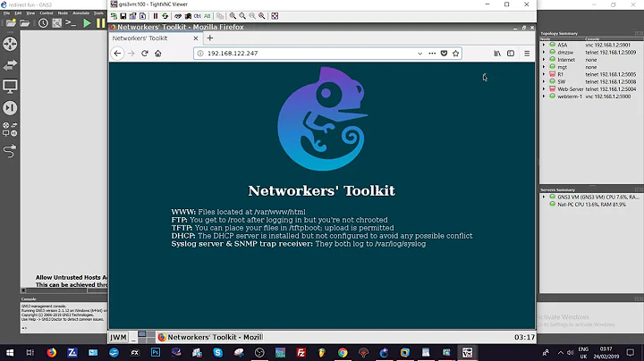This screenshot has height=361, width=644.
Task: Open Windows notification center
Action: [630, 352]
